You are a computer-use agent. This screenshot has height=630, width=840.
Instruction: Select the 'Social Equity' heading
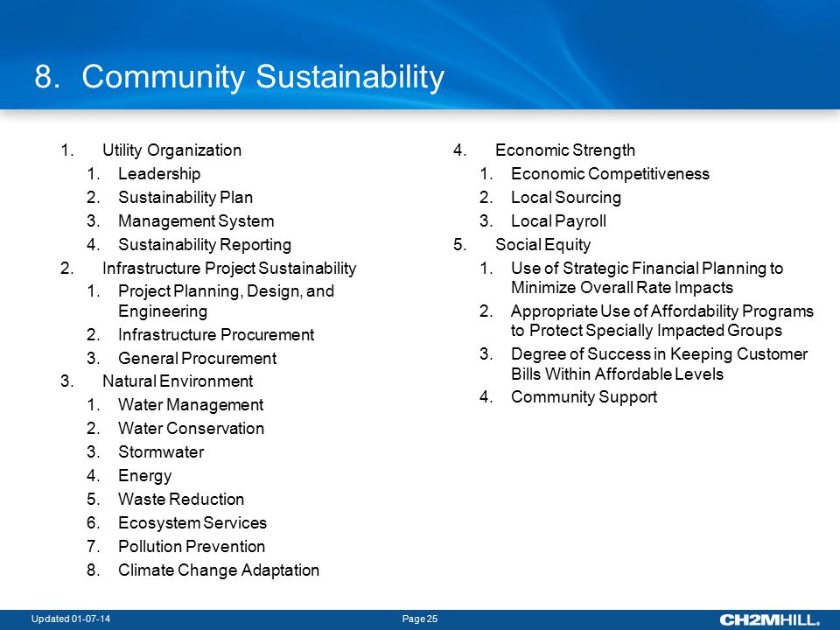(542, 244)
